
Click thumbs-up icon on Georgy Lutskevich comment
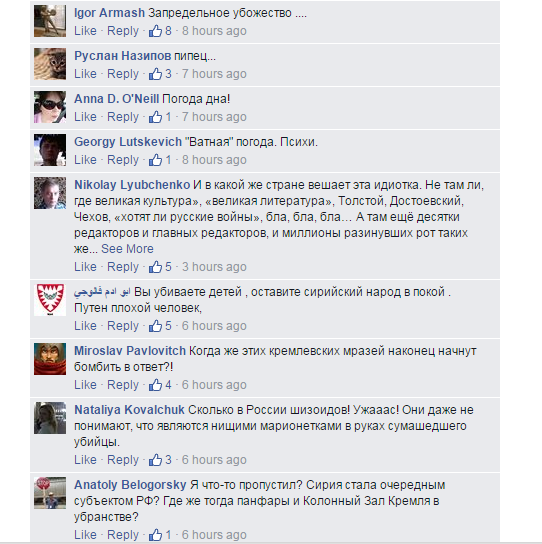155,160
